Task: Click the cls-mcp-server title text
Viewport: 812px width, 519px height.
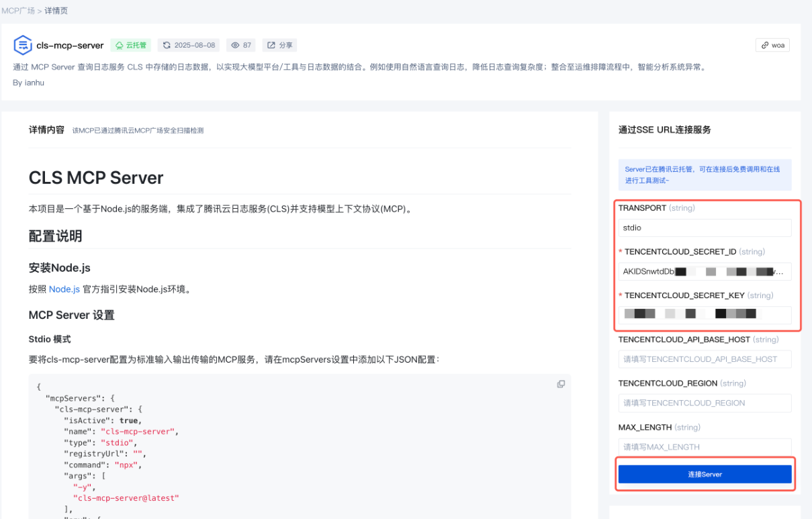Action: tap(70, 46)
